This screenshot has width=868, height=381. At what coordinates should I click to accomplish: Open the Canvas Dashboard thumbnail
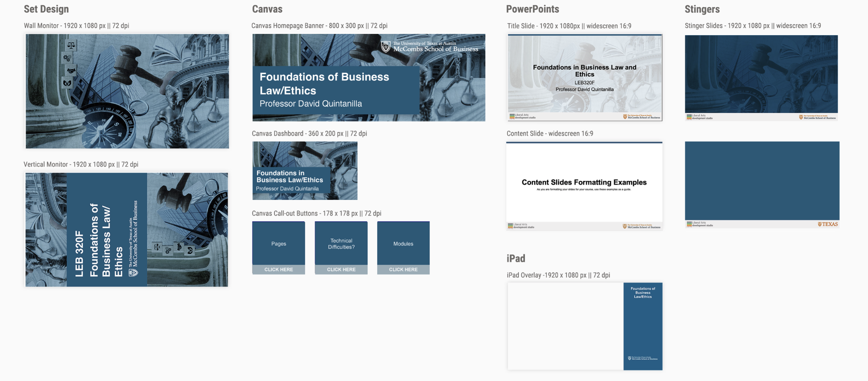(305, 170)
